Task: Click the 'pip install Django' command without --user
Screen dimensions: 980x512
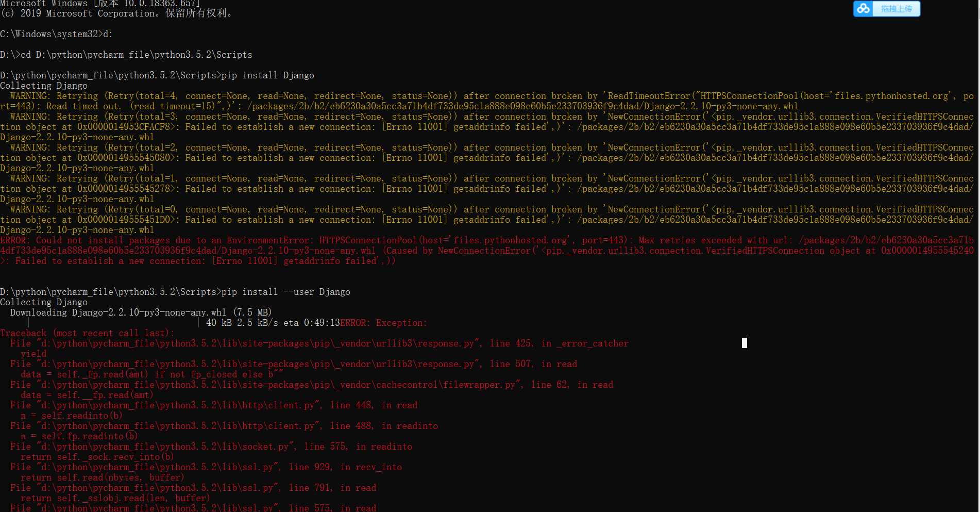Action: 268,75
